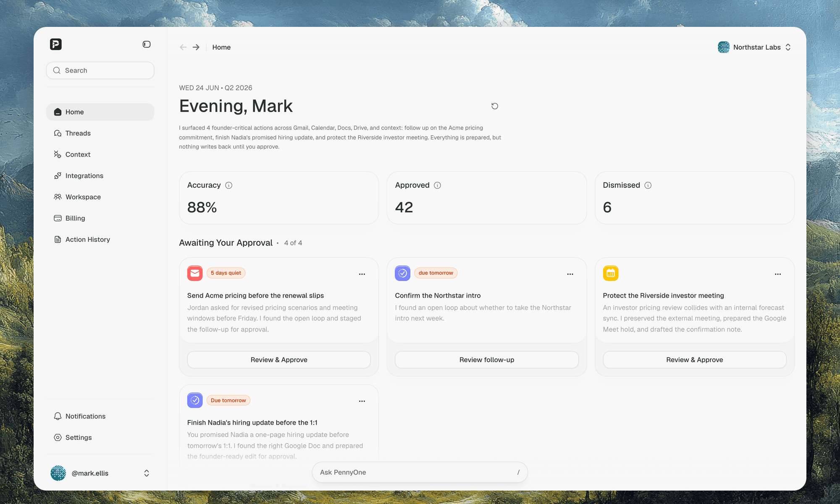Click the title Send Acme pricing before the renewal slips

pyautogui.click(x=255, y=296)
